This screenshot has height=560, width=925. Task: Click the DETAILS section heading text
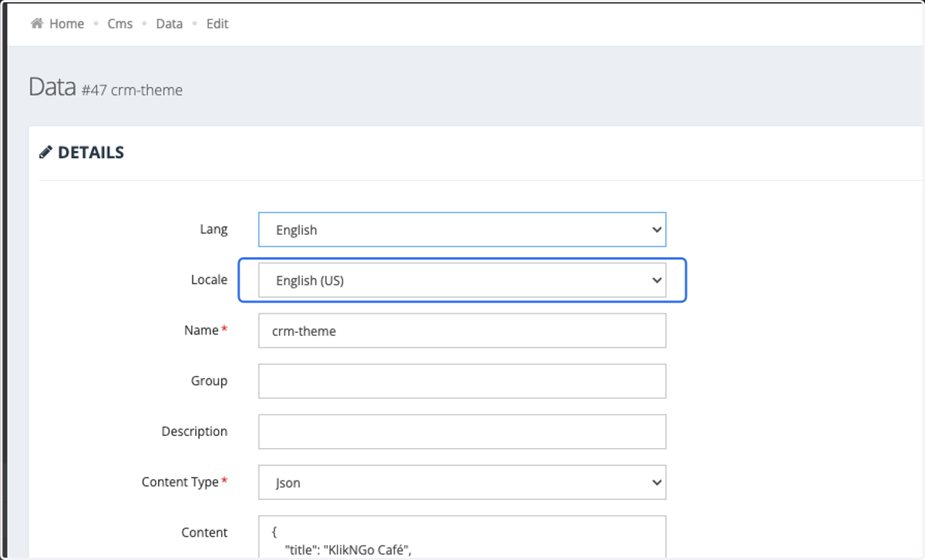click(91, 153)
